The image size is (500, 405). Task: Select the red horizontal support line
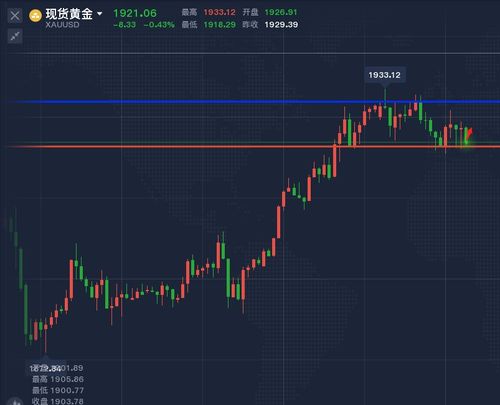point(253,146)
